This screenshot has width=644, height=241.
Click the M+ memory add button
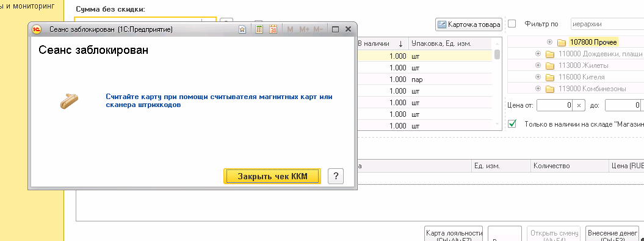click(x=304, y=29)
